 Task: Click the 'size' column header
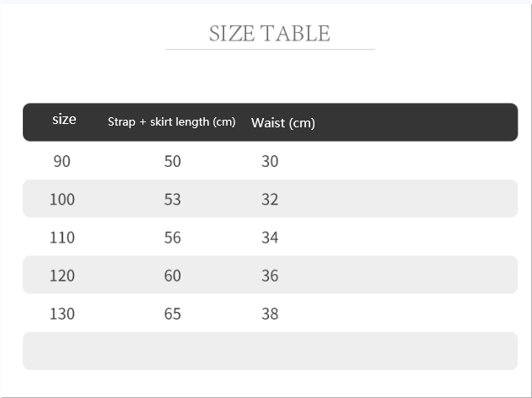point(64,120)
